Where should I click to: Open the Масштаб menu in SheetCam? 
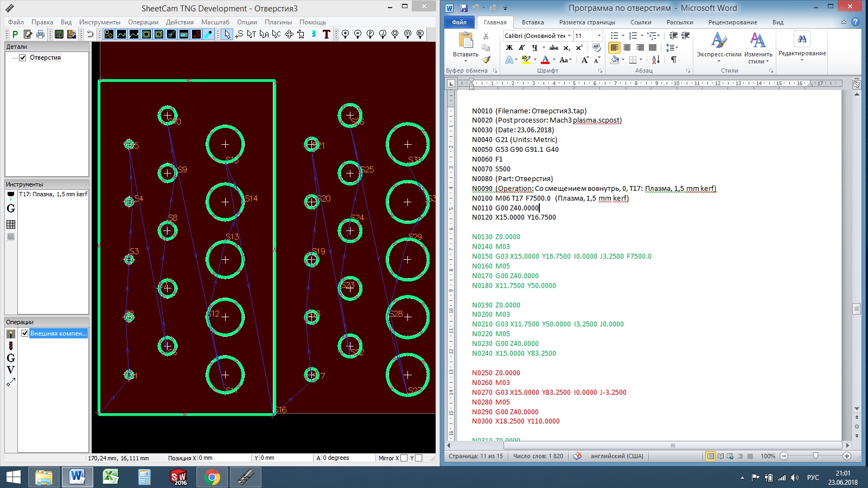[215, 22]
